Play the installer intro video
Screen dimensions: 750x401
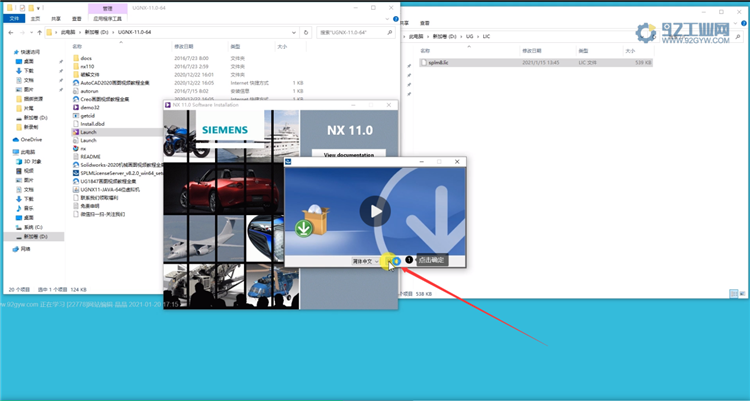(375, 211)
